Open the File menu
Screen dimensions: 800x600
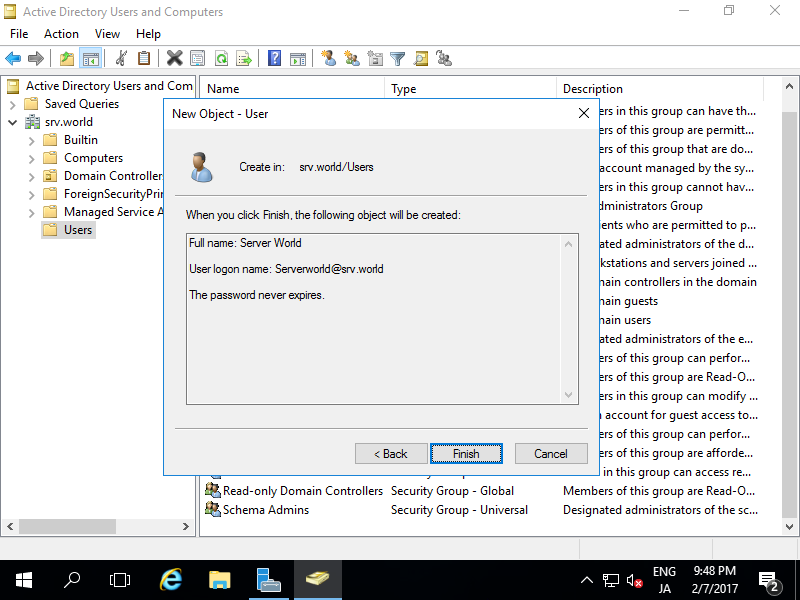tap(19, 34)
